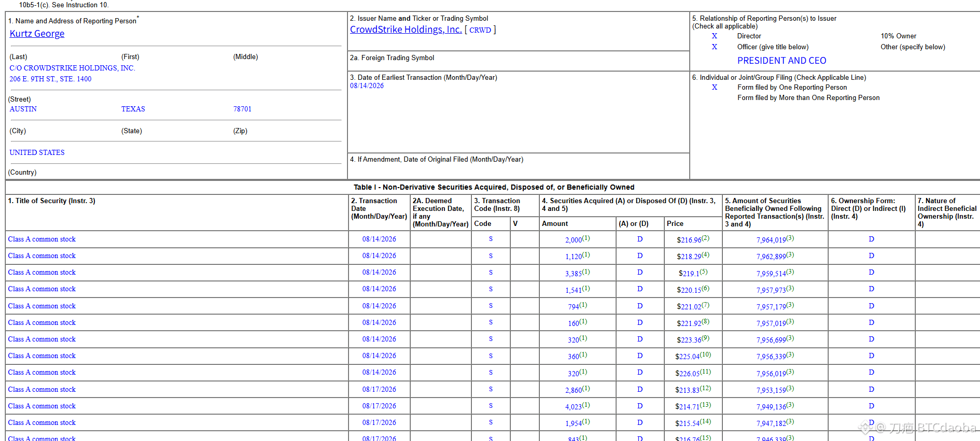Select the C/O CROWDSTRIKE HOLDINGS, INC. address line
Image resolution: width=980 pixels, height=441 pixels.
point(72,68)
